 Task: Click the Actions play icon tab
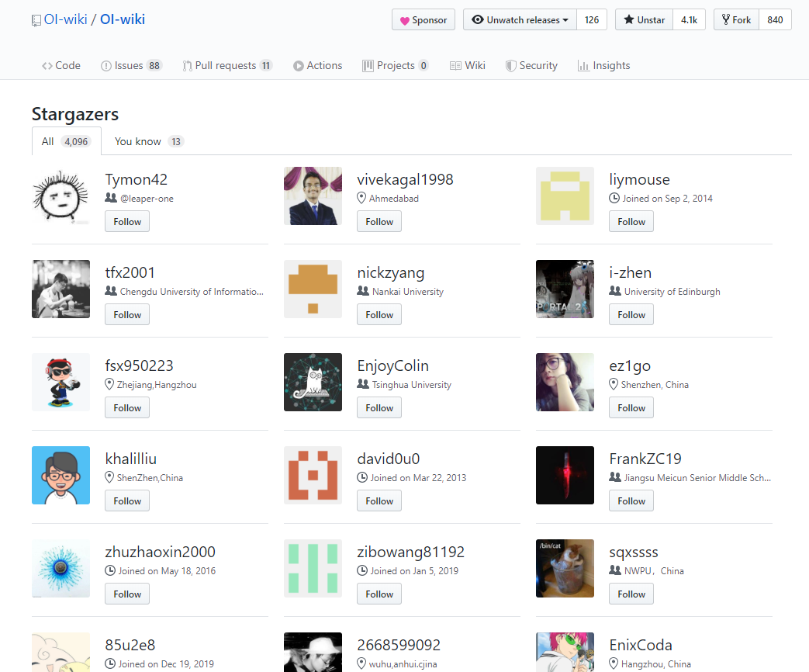297,65
